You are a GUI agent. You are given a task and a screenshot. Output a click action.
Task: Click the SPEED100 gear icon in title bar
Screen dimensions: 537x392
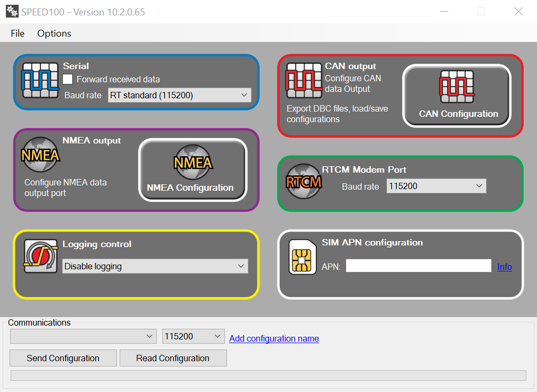click(12, 12)
